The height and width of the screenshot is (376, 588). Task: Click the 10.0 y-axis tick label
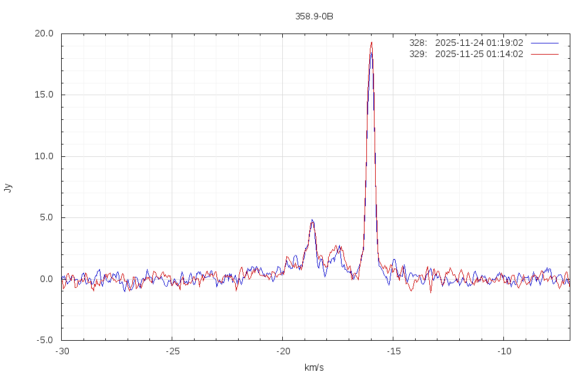(x=44, y=156)
